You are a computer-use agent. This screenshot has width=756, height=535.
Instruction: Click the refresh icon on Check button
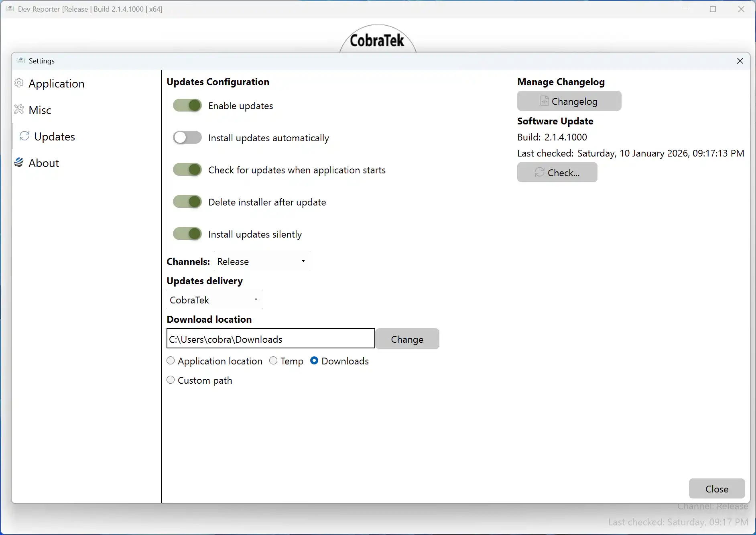point(539,173)
